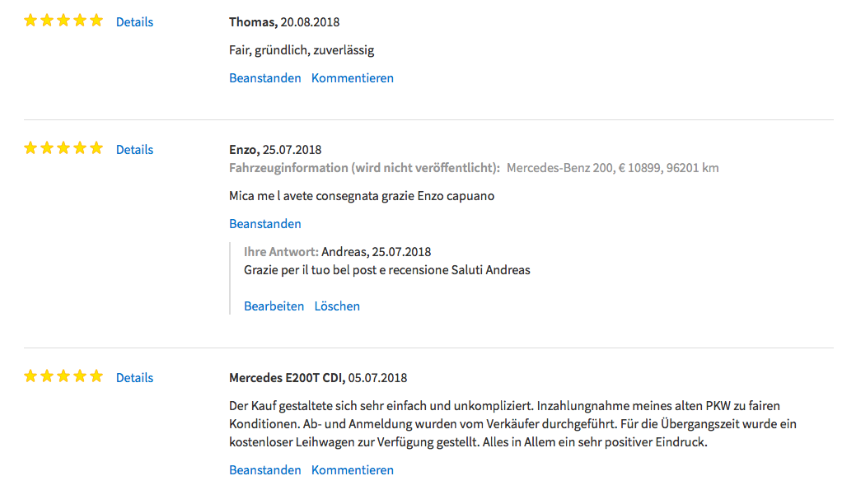Click fifth star of Thomas's rating
Image resolution: width=842 pixels, height=504 pixels.
96,21
